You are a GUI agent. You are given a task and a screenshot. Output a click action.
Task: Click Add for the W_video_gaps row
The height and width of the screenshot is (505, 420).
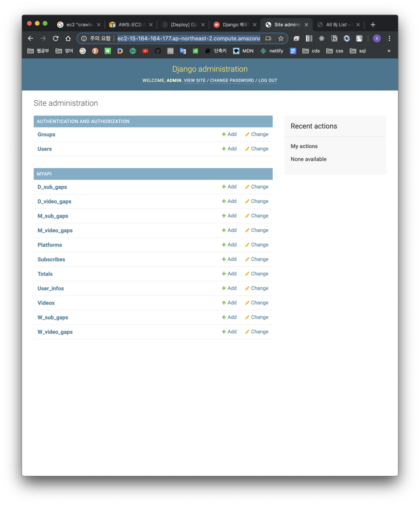(229, 332)
